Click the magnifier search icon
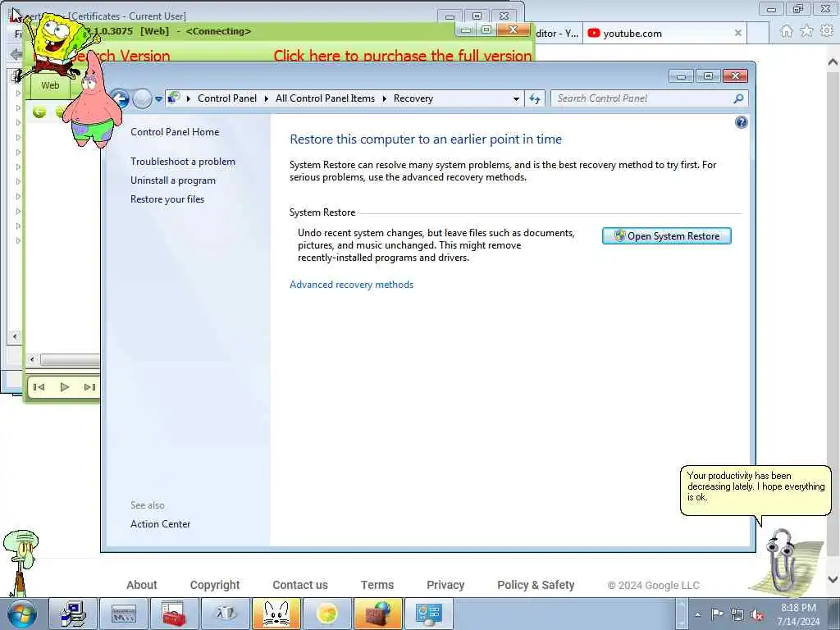Image resolution: width=840 pixels, height=630 pixels. click(739, 98)
